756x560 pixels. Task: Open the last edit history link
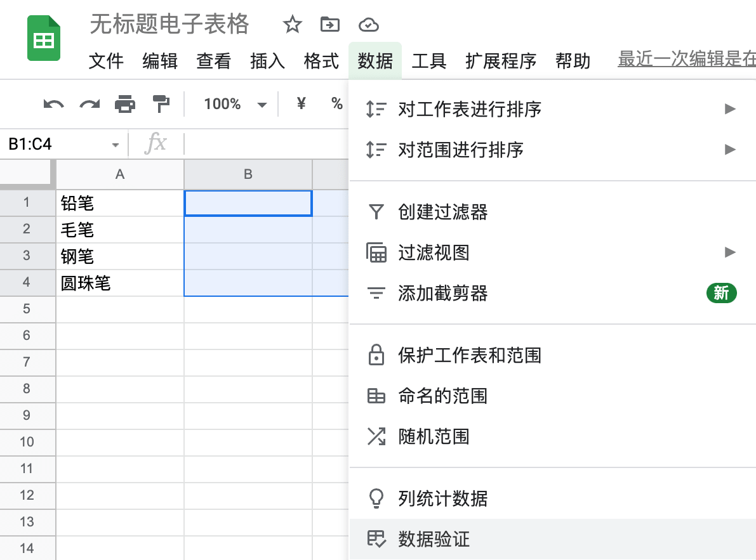687,59
